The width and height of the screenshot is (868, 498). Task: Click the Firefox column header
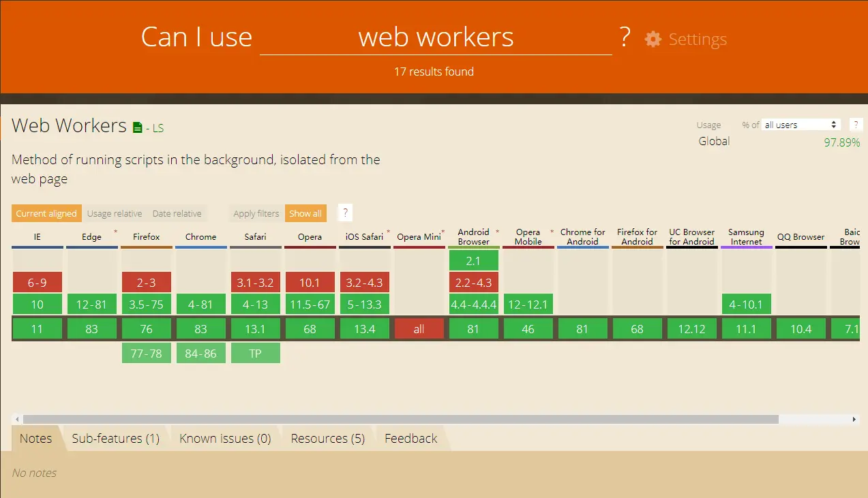[x=147, y=237]
